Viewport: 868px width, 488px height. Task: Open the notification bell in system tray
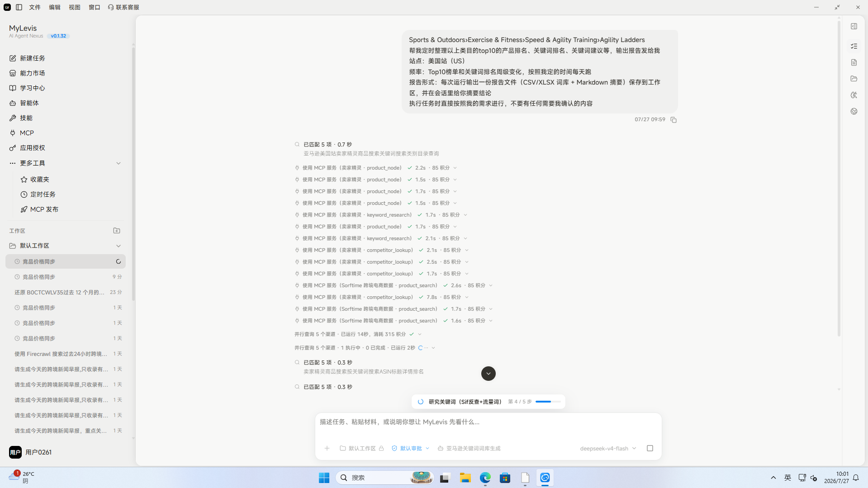click(x=856, y=478)
